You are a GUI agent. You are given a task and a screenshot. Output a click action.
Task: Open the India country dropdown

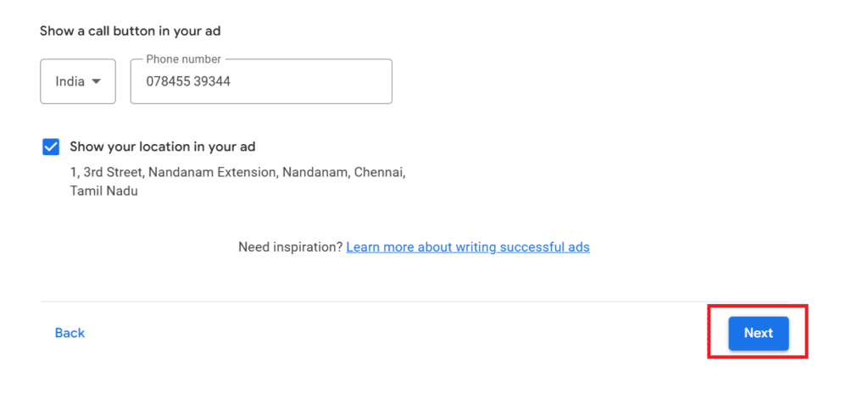(78, 82)
